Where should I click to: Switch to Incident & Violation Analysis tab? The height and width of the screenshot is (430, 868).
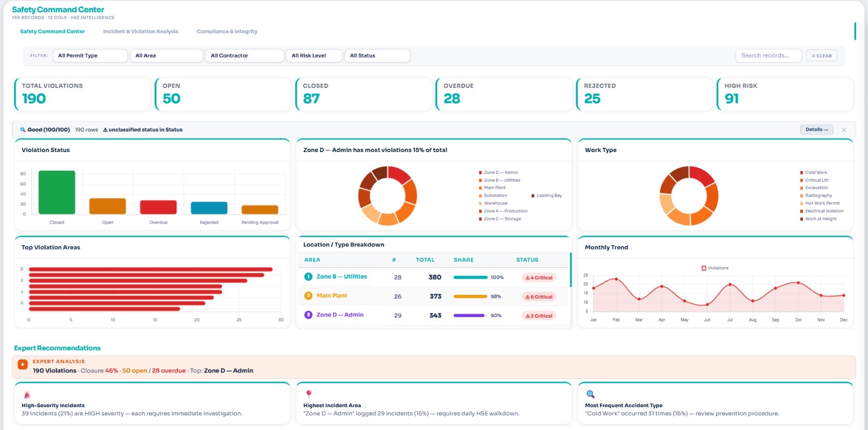(141, 31)
